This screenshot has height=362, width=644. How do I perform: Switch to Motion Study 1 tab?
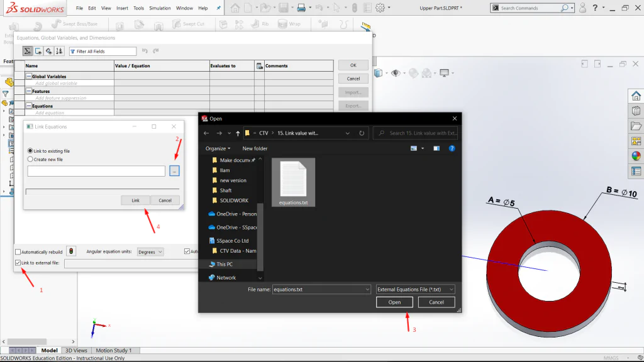tap(114, 351)
